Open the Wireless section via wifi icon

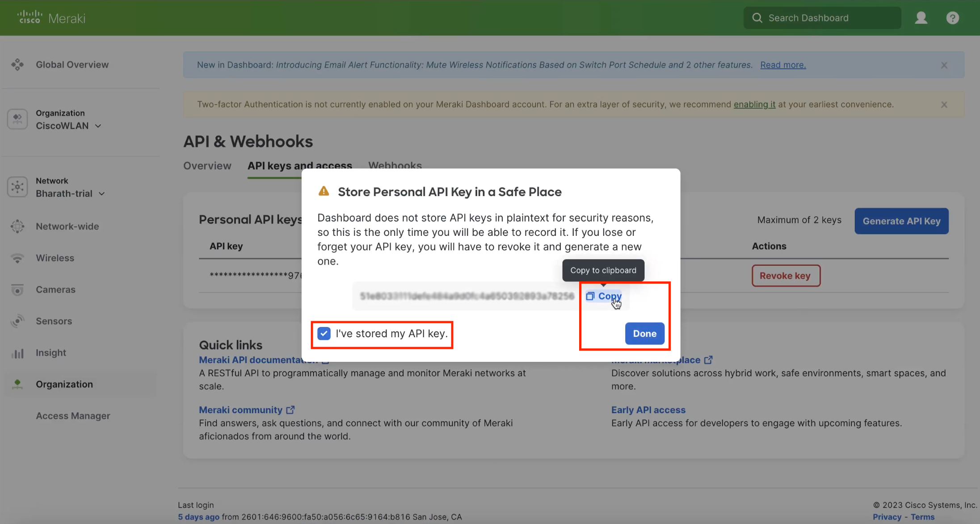(x=17, y=258)
